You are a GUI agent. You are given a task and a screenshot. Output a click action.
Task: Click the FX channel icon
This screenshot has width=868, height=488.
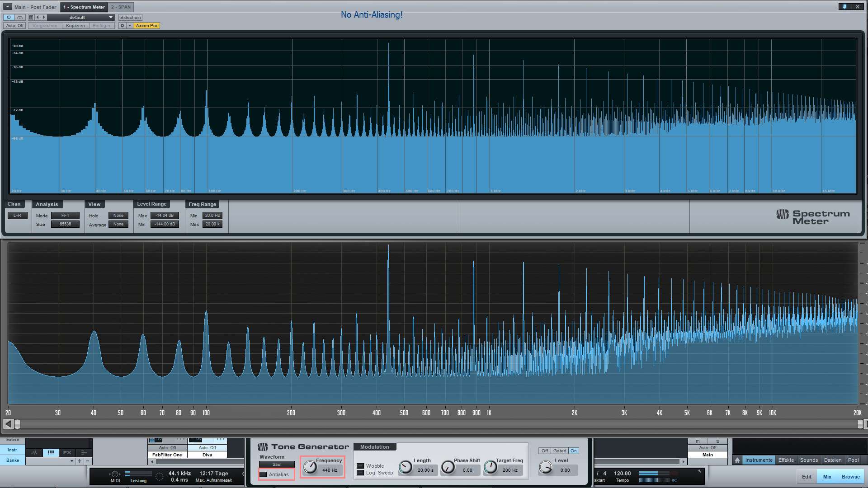point(67,451)
